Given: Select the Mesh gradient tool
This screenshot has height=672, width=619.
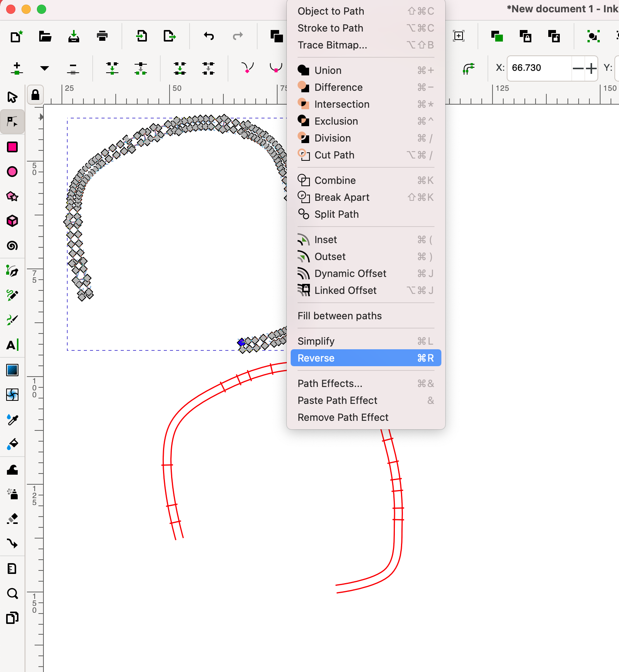Looking at the screenshot, I should pos(12,395).
